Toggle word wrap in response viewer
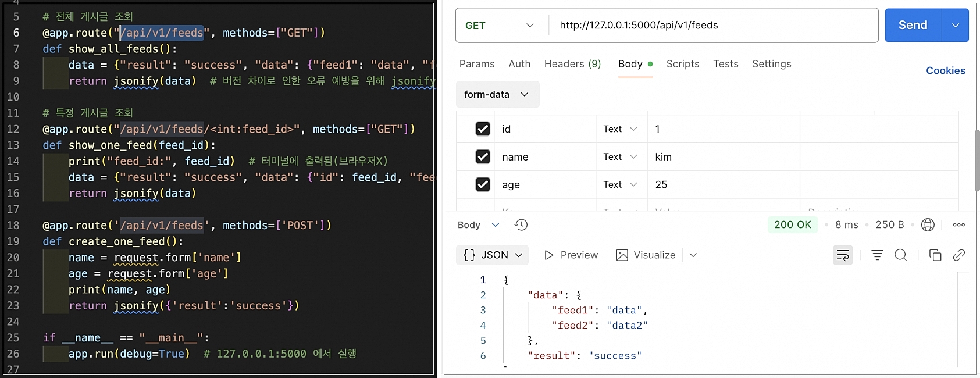The image size is (980, 378). click(x=843, y=255)
